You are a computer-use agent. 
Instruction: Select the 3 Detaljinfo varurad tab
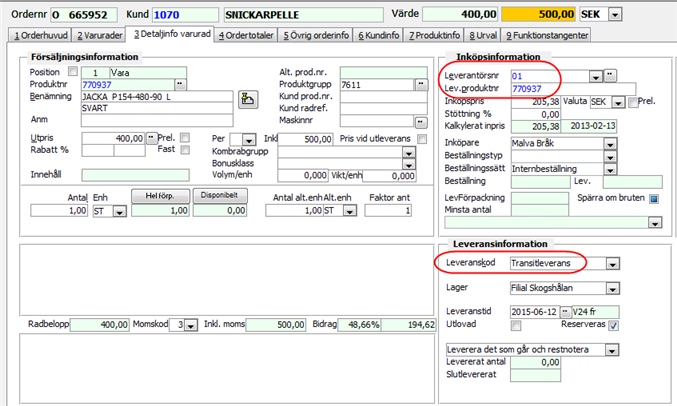[x=171, y=34]
